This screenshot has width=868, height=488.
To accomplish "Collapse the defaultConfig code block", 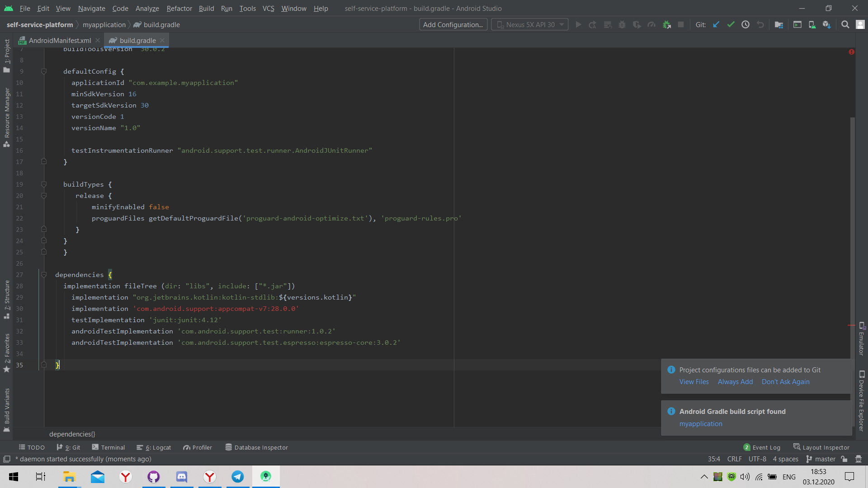I will tap(44, 71).
